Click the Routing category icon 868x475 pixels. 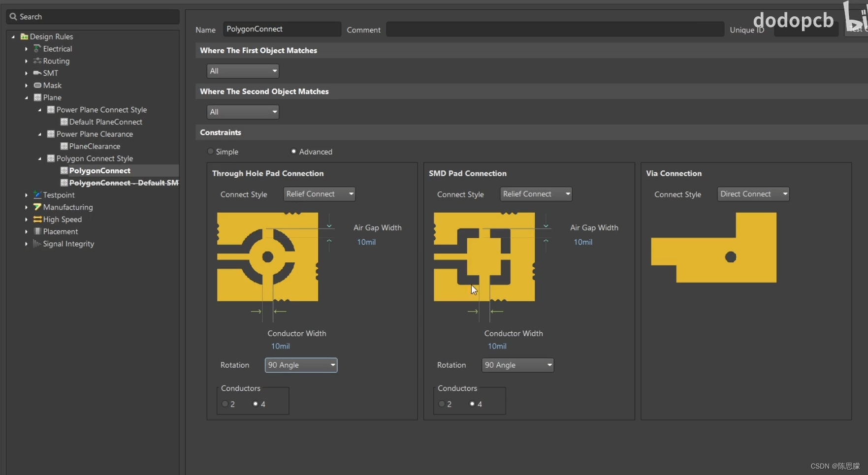click(37, 61)
